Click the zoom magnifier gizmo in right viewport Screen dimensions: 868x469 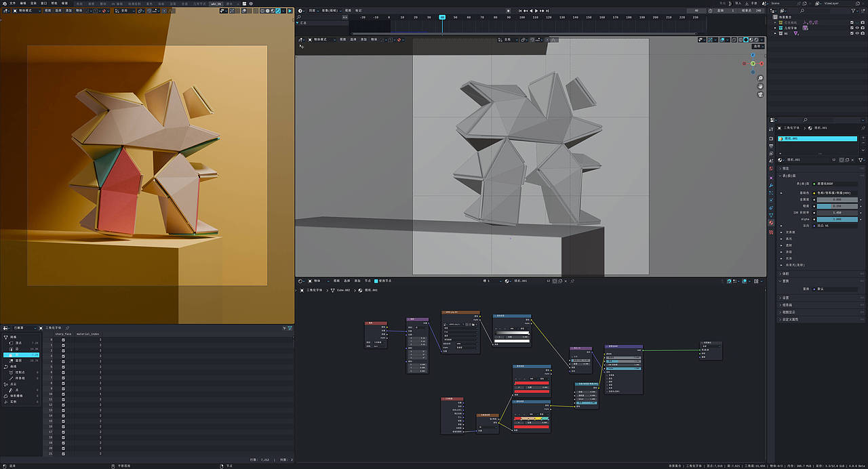coord(760,78)
